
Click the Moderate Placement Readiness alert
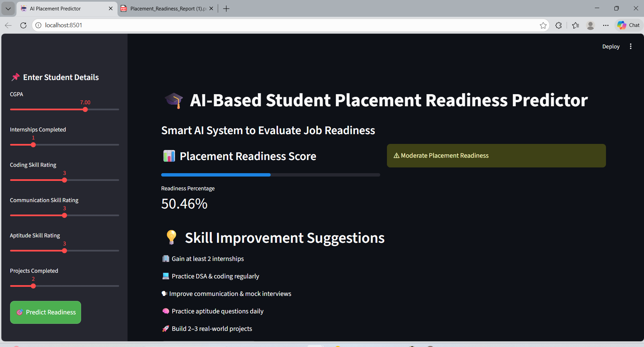[x=496, y=156]
